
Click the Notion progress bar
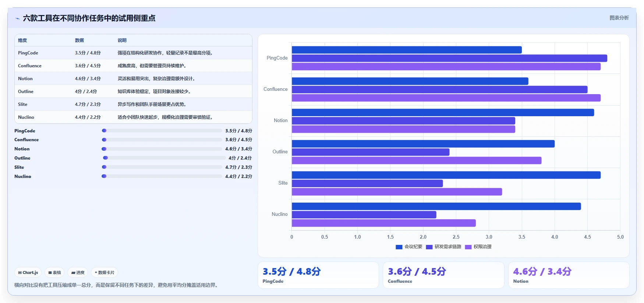click(162, 149)
